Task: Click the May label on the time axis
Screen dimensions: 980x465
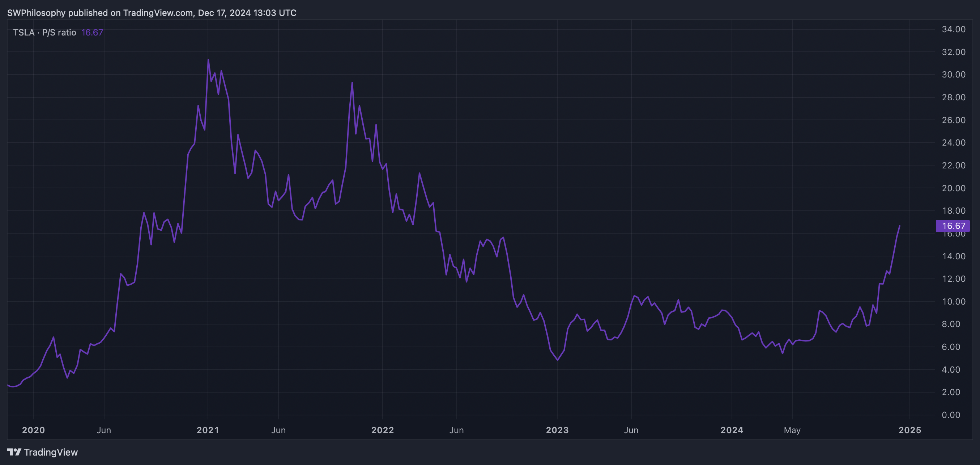Action: pyautogui.click(x=792, y=430)
